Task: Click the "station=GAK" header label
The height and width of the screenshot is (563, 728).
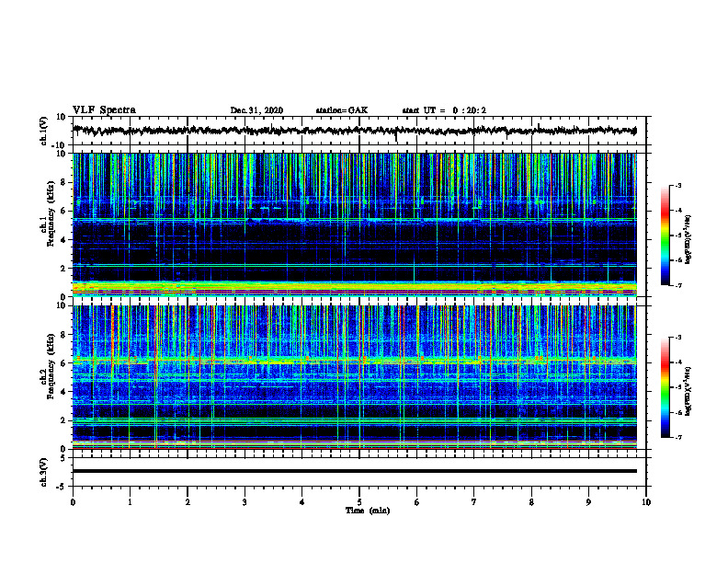Action: click(x=342, y=110)
